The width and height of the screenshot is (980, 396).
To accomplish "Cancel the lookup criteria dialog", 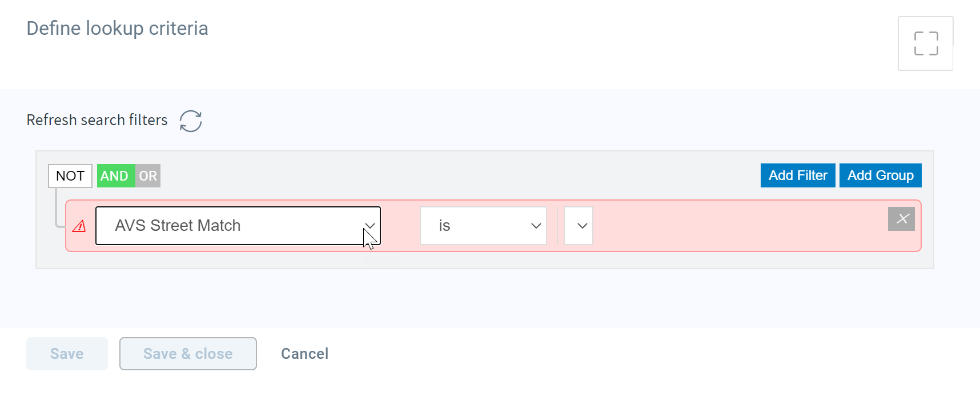I will point(305,354).
